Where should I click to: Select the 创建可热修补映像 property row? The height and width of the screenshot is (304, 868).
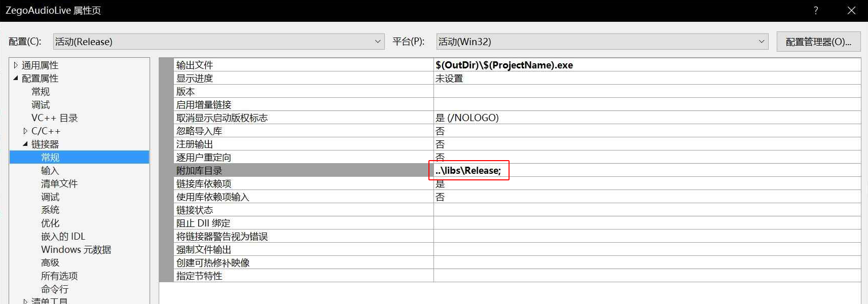pos(517,262)
